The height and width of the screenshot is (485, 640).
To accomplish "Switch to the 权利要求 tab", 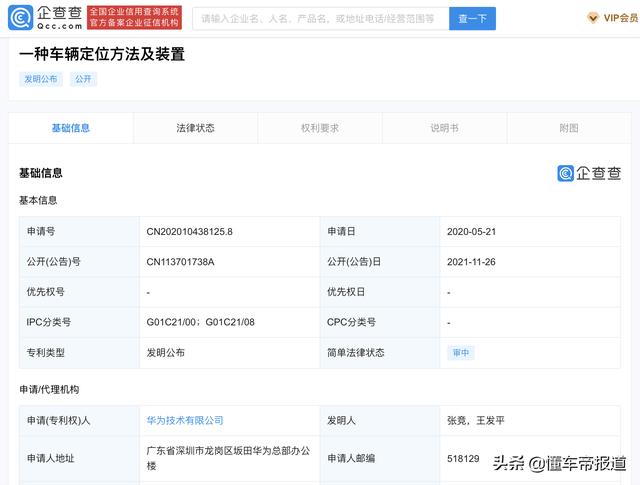I will [320, 128].
